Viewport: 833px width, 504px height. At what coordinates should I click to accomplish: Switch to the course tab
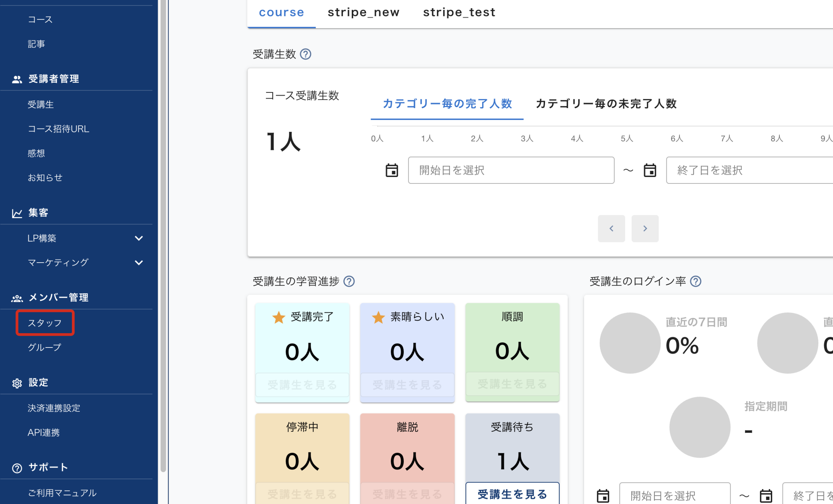(x=281, y=12)
